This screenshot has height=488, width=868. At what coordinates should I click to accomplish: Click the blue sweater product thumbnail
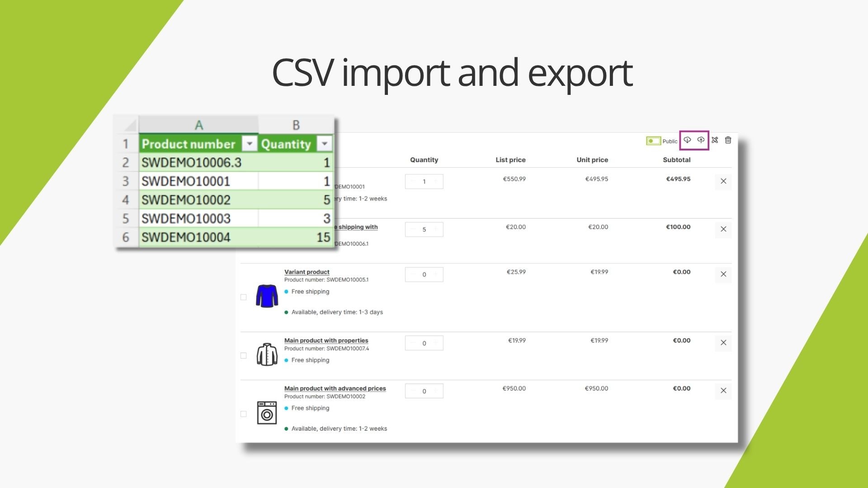click(267, 296)
